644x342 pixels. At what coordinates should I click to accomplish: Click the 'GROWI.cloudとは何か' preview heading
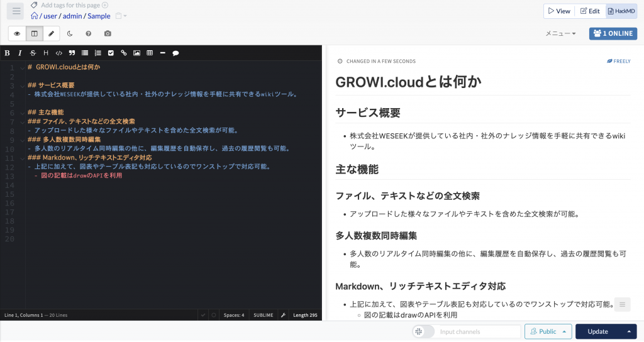point(408,82)
